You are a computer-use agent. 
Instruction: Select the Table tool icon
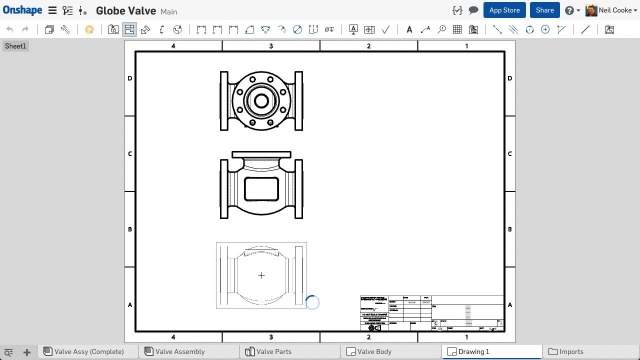458,29
